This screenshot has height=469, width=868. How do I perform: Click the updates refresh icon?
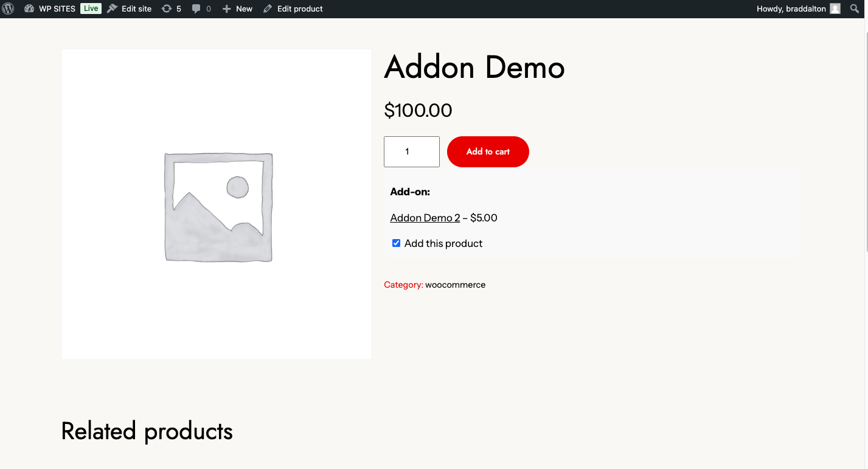(166, 9)
